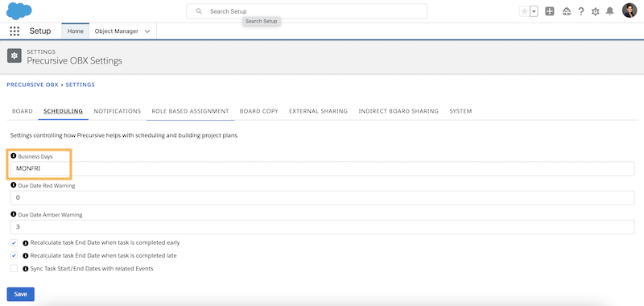Click the Salesforce cloud logo
The width and height of the screenshot is (644, 306).
(x=19, y=10)
